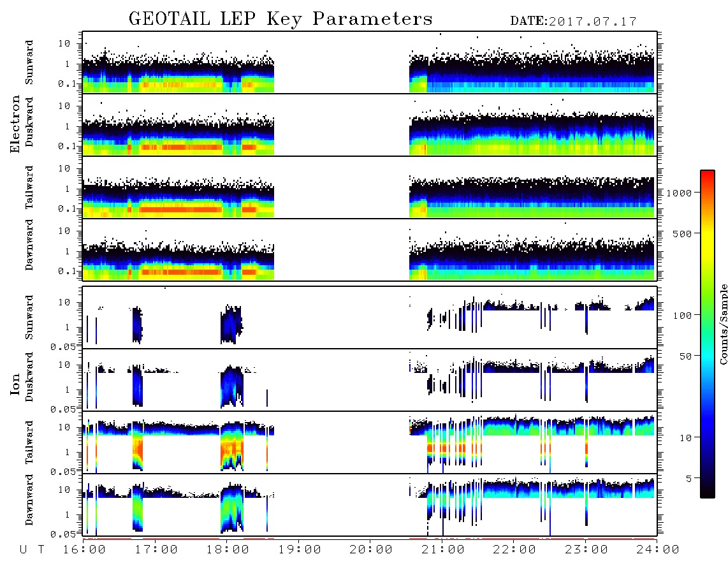
Task: Click the "22:00" time tick label
Action: coord(514,550)
